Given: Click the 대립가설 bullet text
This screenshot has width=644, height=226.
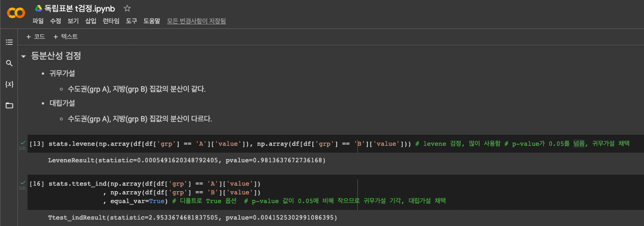Looking at the screenshot, I should 62,103.
